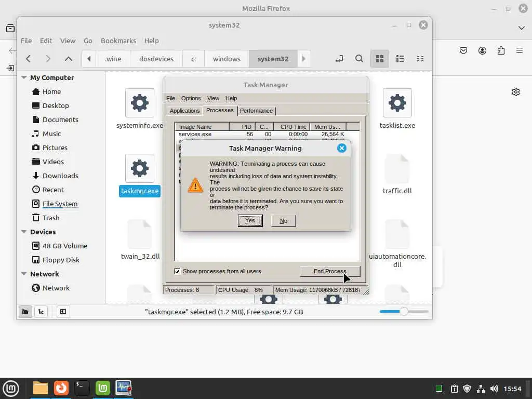Open Firefox from taskbar
Viewport: 532px width, 399px height.
(61, 388)
